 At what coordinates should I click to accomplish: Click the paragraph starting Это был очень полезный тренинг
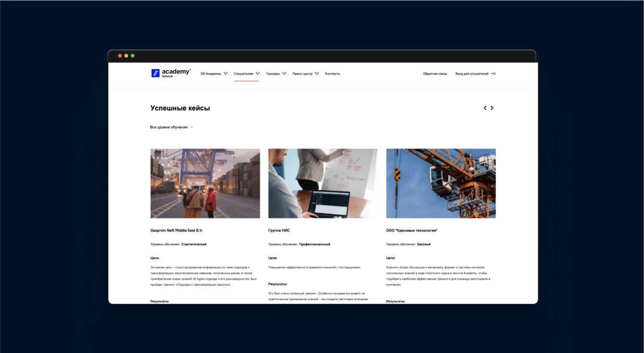(318, 298)
